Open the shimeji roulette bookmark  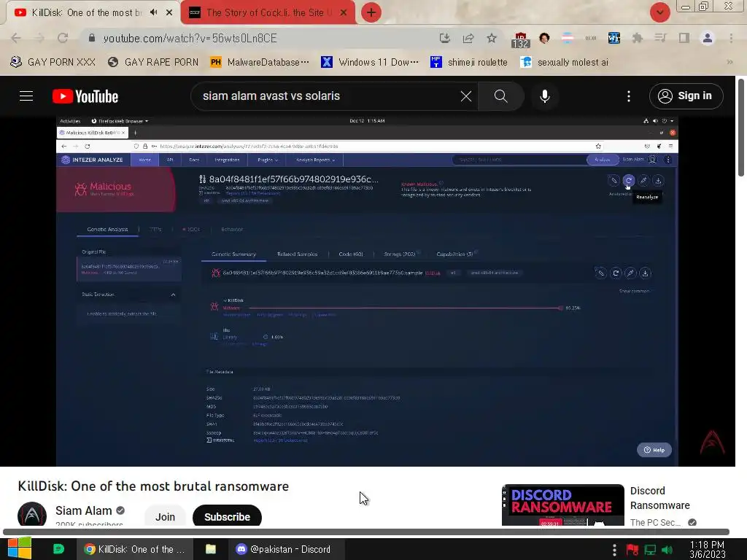pyautogui.click(x=469, y=62)
